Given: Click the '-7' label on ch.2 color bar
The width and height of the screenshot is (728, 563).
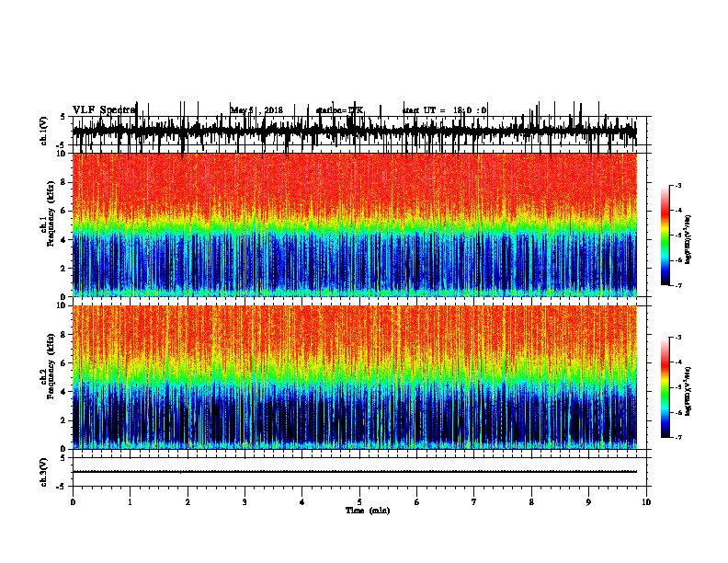Looking at the screenshot, I should (x=677, y=438).
